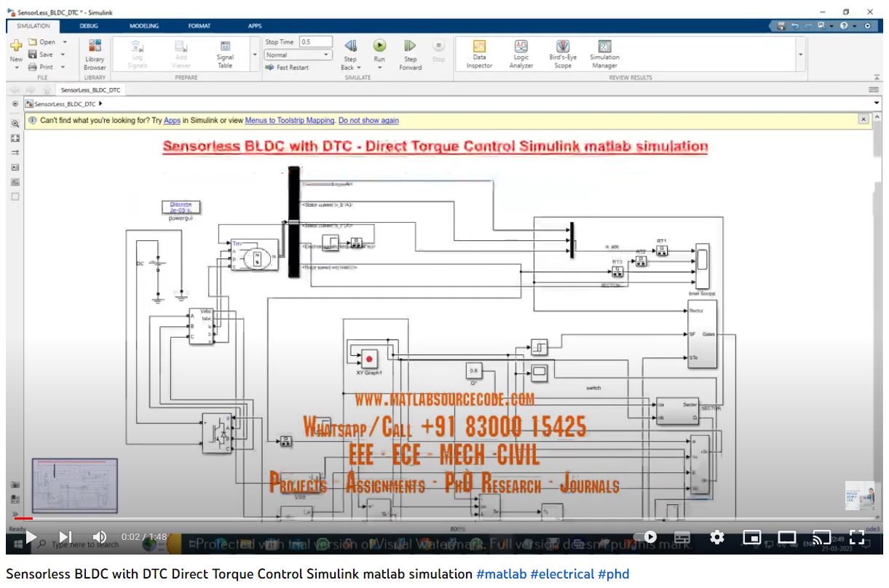Screen dimensions: 889x588
Task: Switch to the MODELING tab
Action: point(143,25)
